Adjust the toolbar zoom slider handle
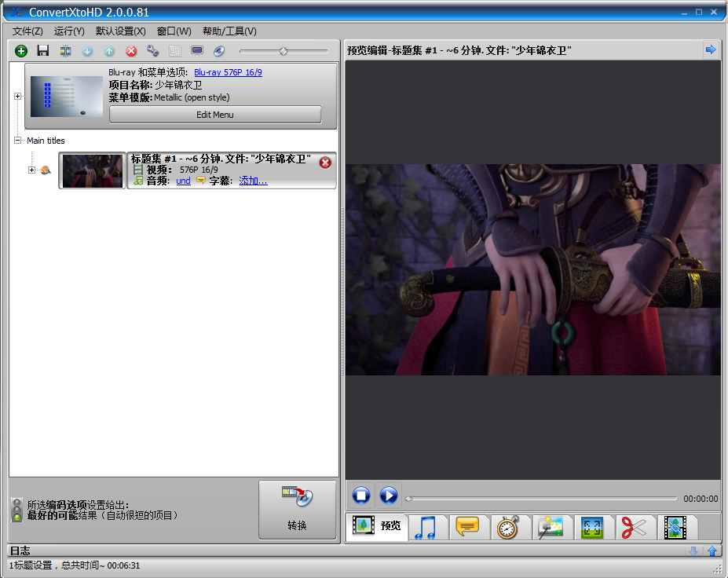 click(x=284, y=51)
